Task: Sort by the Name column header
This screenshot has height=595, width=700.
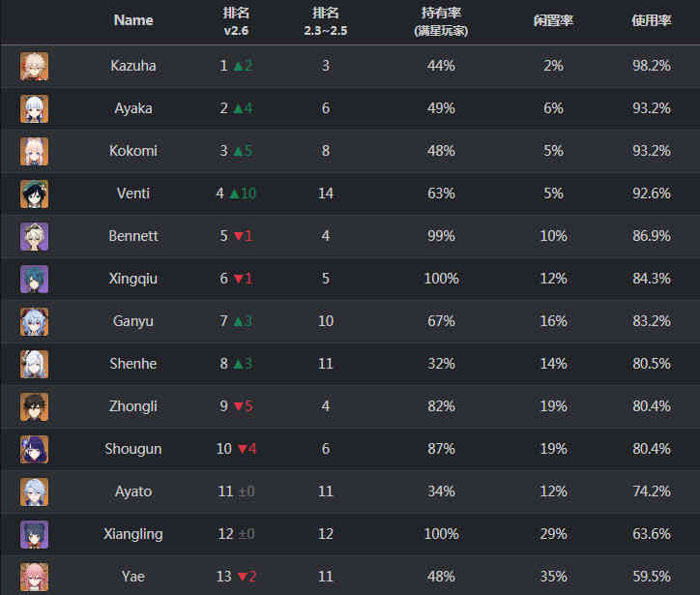Action: coord(133,20)
